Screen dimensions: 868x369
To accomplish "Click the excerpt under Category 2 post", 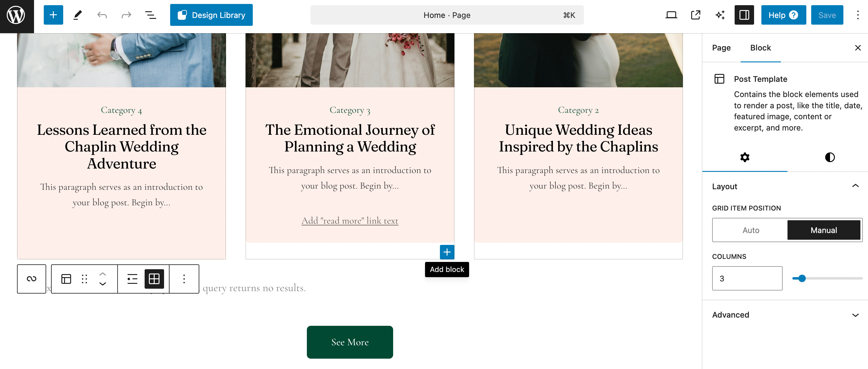I will 578,178.
